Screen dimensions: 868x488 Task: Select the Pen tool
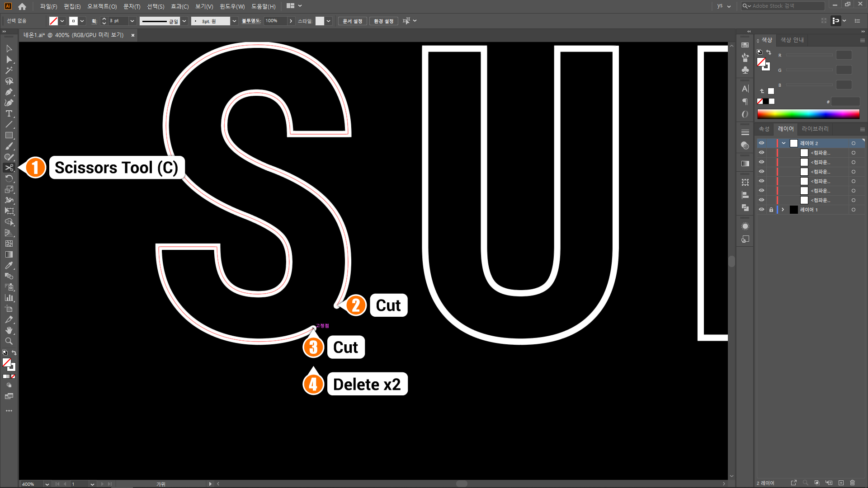coord(9,92)
